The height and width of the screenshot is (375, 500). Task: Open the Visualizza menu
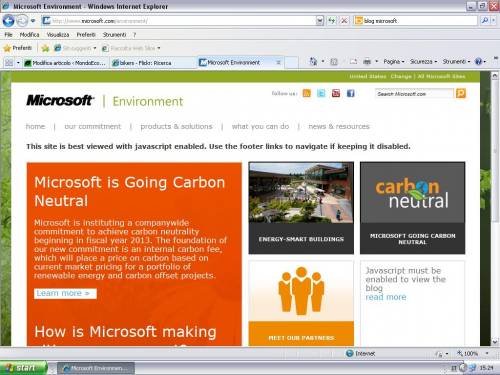(x=58, y=35)
